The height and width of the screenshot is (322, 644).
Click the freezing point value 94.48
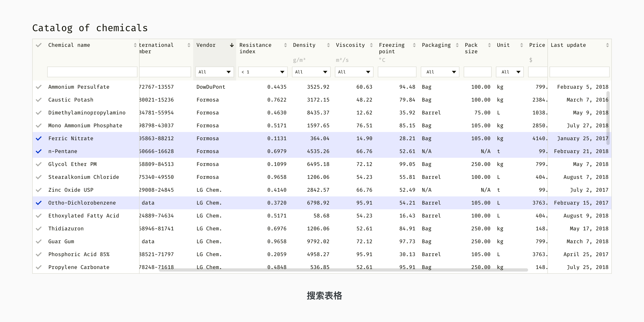407,87
